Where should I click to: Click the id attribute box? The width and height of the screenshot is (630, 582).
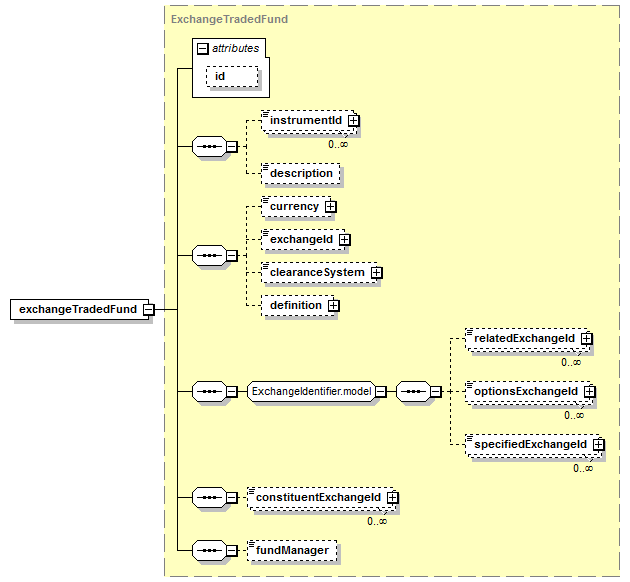232,76
